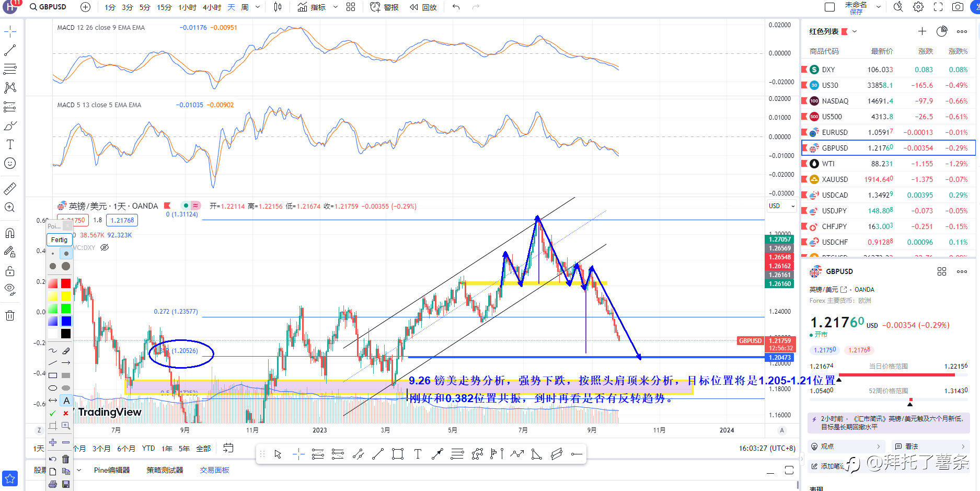The height and width of the screenshot is (491, 980).
Task: Select the smallest dot pen size
Action: click(x=53, y=254)
